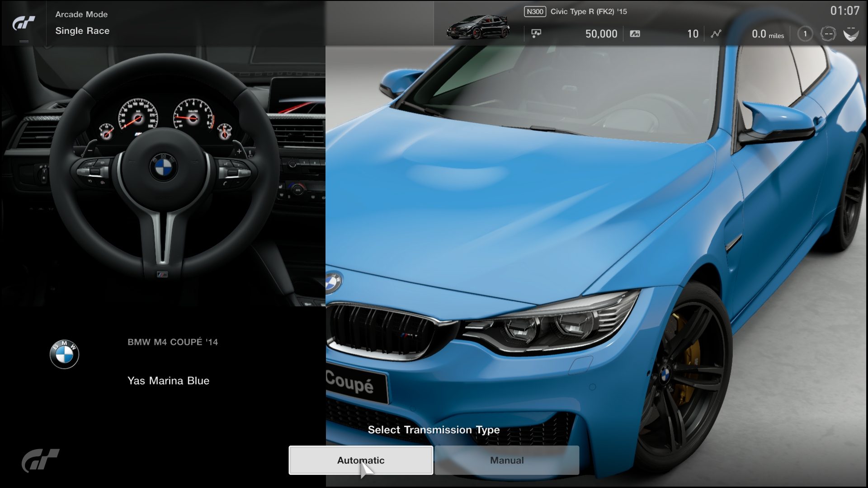Click the 50,000 credits value
Screen dimensions: 868x488
click(x=601, y=34)
